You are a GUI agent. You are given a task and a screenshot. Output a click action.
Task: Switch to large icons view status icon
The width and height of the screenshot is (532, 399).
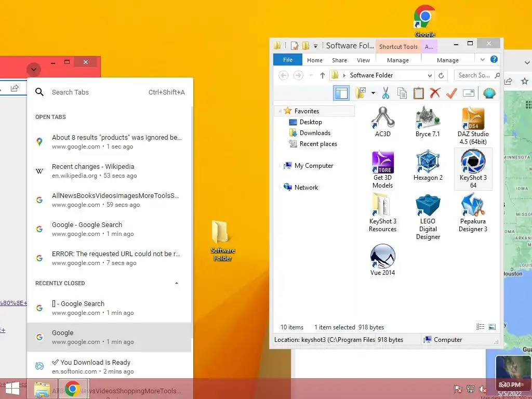(x=491, y=327)
